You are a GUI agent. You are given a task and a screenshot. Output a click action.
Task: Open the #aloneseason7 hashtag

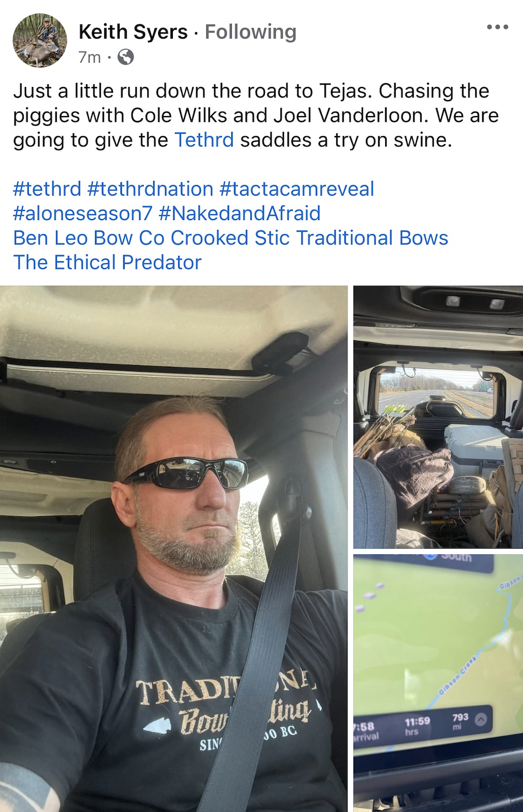[x=83, y=213]
